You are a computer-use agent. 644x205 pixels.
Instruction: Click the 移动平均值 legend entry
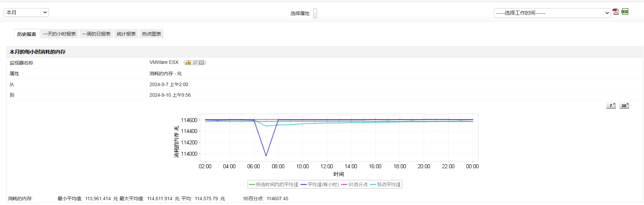click(x=385, y=184)
